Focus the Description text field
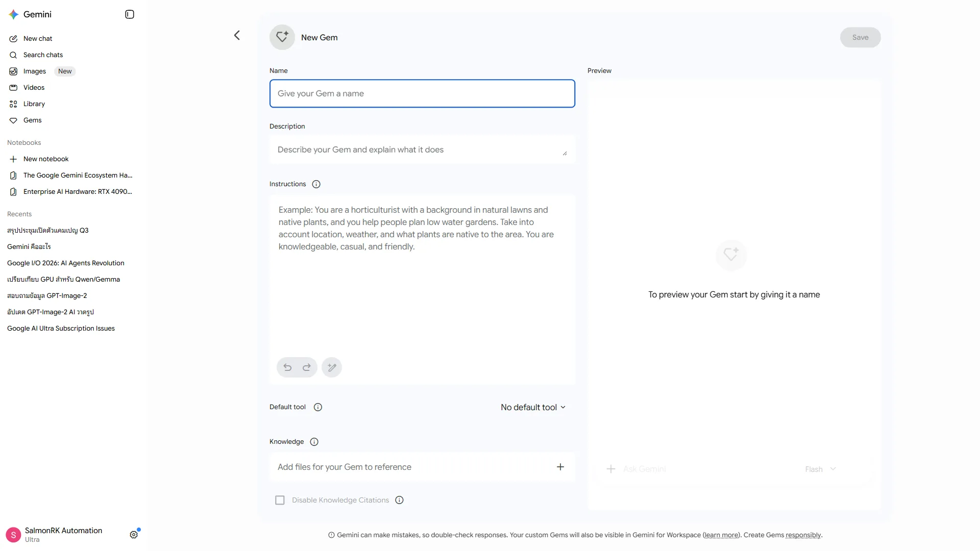The width and height of the screenshot is (980, 551). tap(422, 149)
